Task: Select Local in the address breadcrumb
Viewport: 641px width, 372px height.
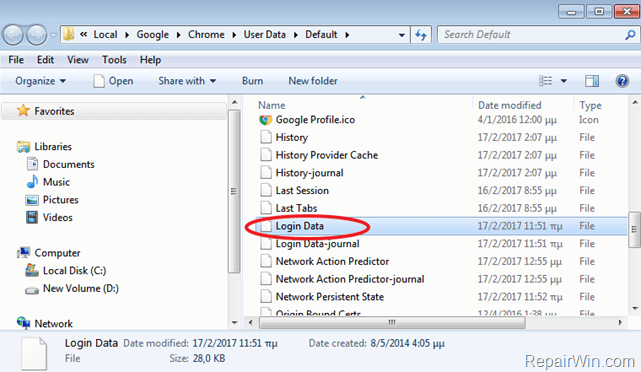Action: pos(105,35)
